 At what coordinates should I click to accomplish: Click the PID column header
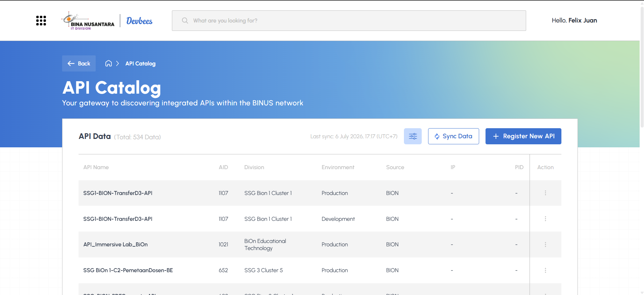[519, 167]
